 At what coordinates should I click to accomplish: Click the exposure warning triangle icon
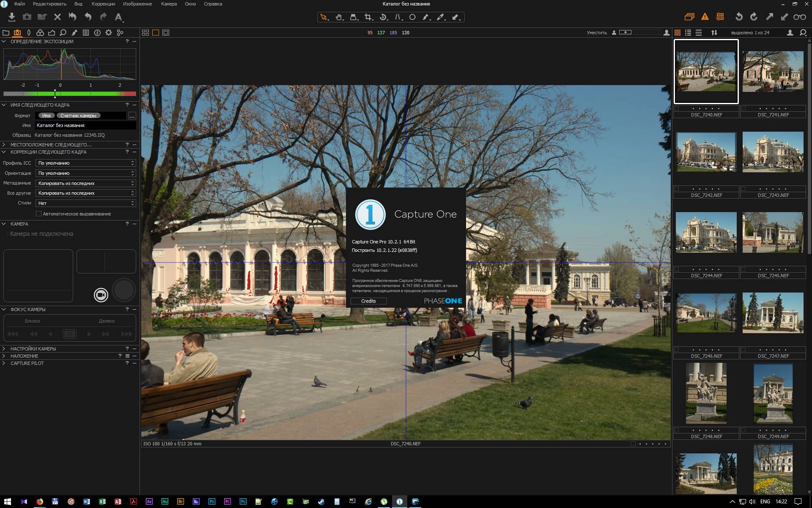point(705,17)
